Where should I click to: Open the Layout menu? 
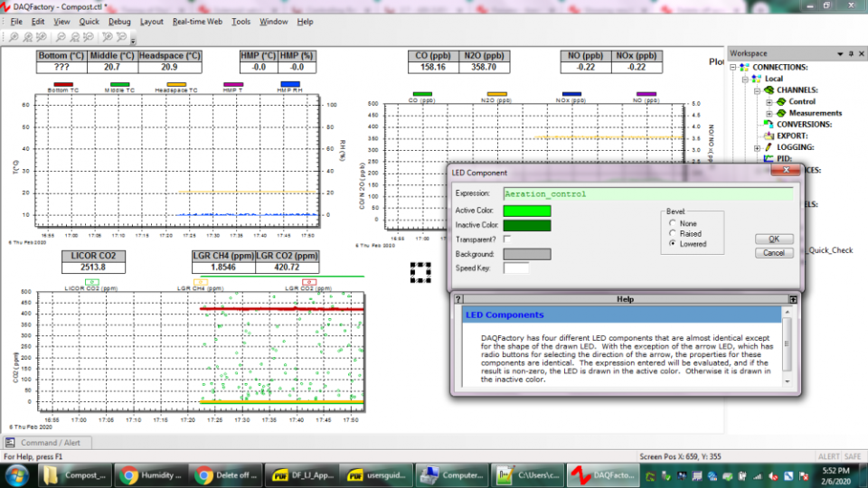point(151,22)
